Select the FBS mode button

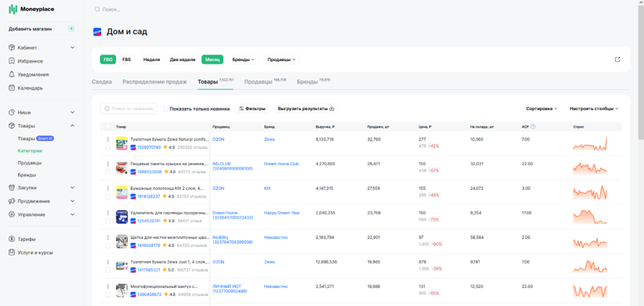tap(127, 59)
